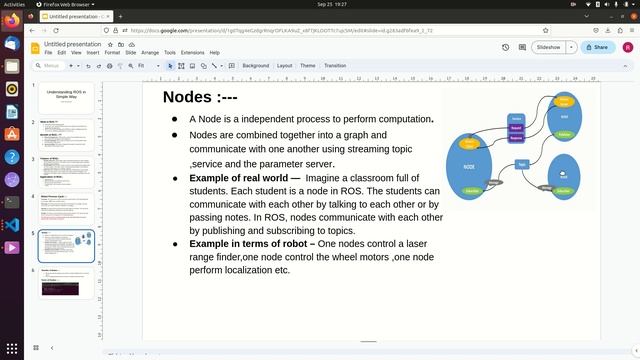Image resolution: width=640 pixels, height=360 pixels.
Task: Open a new Firefox tab
Action: (x=120, y=16)
